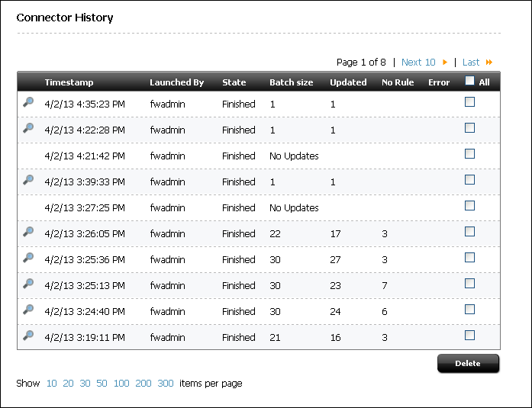Select checkbox for 4:35:23 PM row
This screenshot has height=408, width=532.
point(469,102)
